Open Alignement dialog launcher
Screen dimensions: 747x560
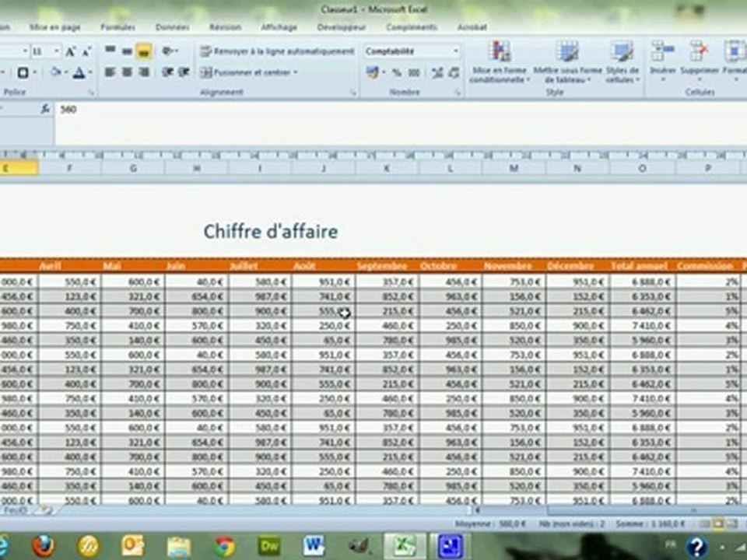(x=353, y=93)
